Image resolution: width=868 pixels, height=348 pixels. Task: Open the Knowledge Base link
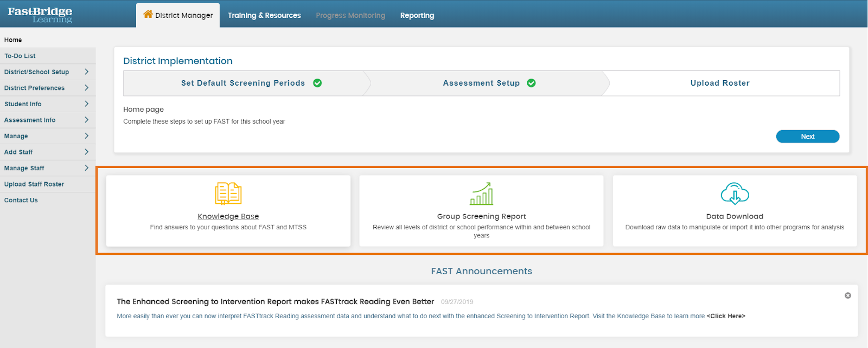[228, 216]
